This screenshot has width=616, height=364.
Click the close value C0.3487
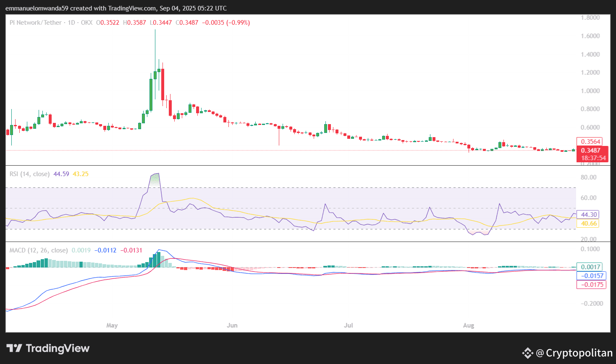187,23
